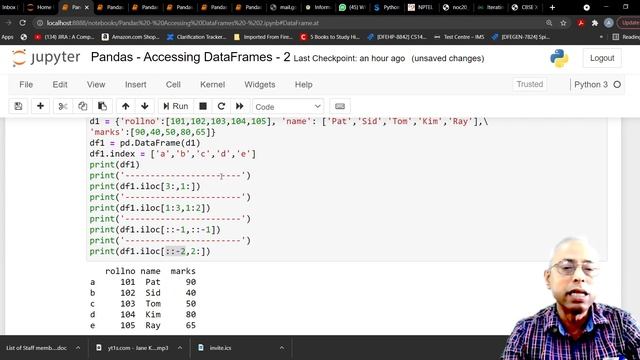Viewport: 640px width, 360px height.
Task: Open downloaded yt1s.com mp3 file
Action: click(x=133, y=348)
